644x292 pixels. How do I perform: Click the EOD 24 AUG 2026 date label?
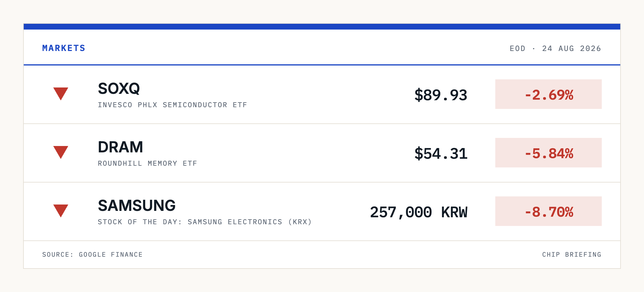pyautogui.click(x=555, y=48)
